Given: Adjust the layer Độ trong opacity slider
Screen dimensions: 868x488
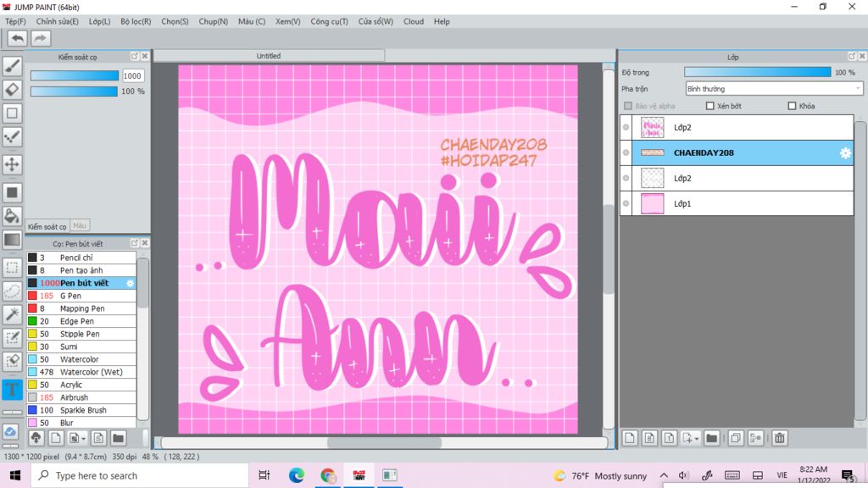Looking at the screenshot, I should point(757,73).
